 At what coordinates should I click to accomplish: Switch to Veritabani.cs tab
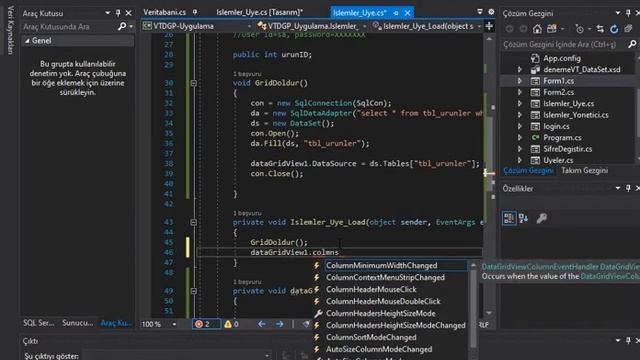click(x=164, y=12)
